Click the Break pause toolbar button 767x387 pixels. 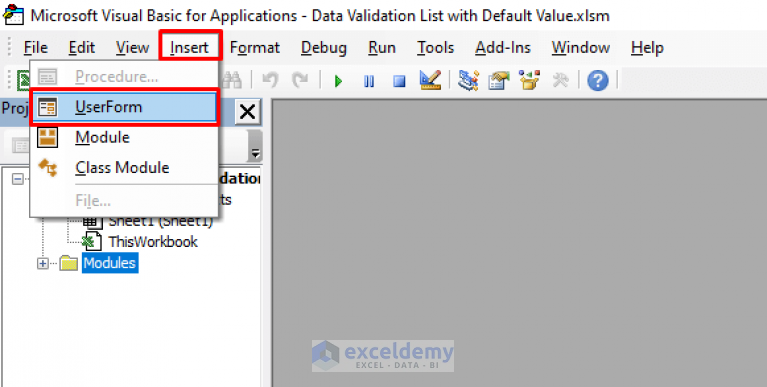coord(369,81)
